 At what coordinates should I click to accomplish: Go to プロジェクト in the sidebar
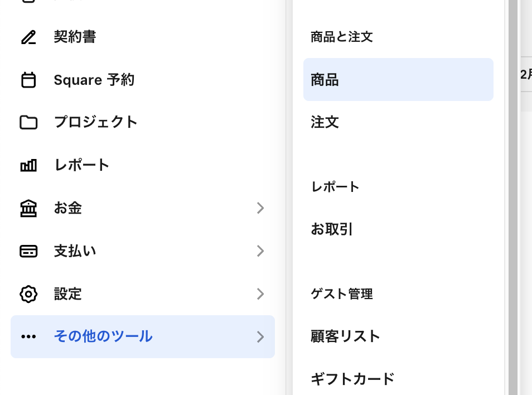(x=143, y=123)
